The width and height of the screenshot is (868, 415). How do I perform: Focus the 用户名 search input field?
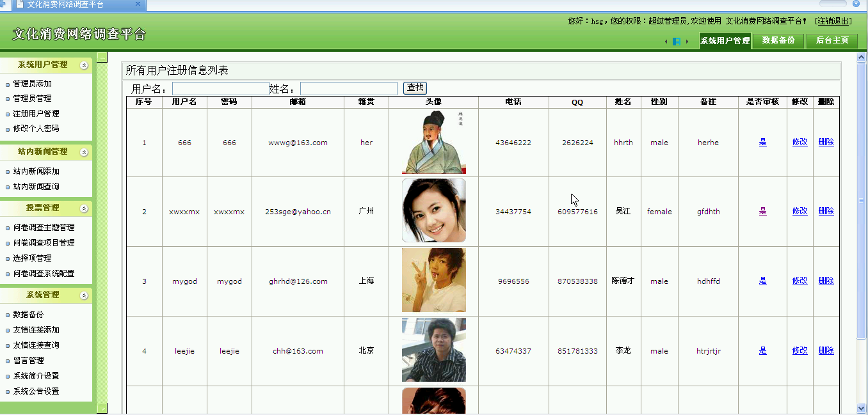tap(221, 88)
